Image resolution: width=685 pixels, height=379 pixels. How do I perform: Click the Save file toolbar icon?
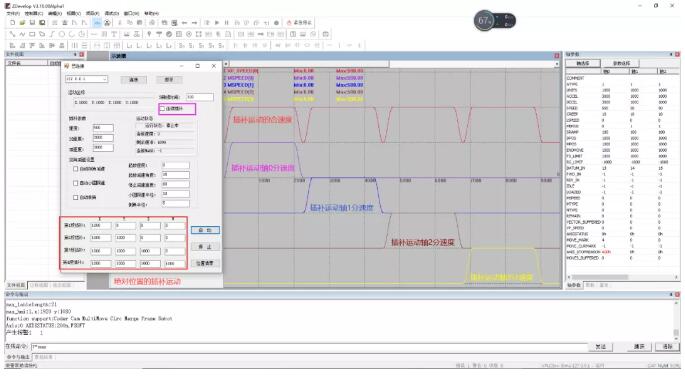click(x=32, y=23)
